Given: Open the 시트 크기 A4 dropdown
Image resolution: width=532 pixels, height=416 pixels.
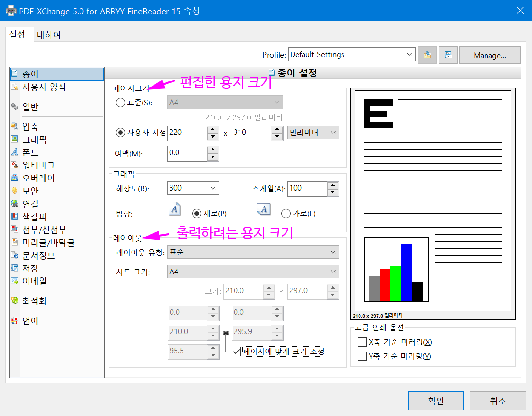Looking at the screenshot, I should coord(253,272).
